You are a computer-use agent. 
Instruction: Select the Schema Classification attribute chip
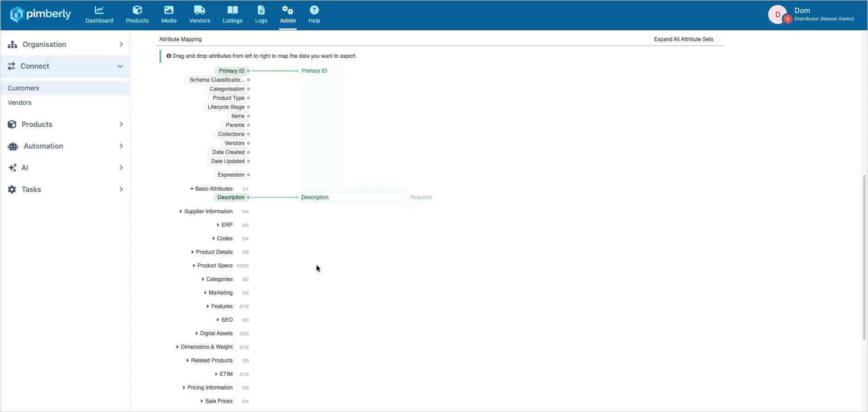point(217,80)
